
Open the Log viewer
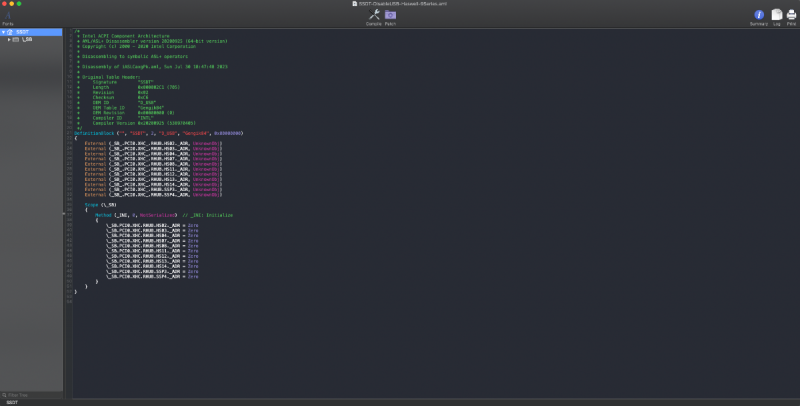776,16
